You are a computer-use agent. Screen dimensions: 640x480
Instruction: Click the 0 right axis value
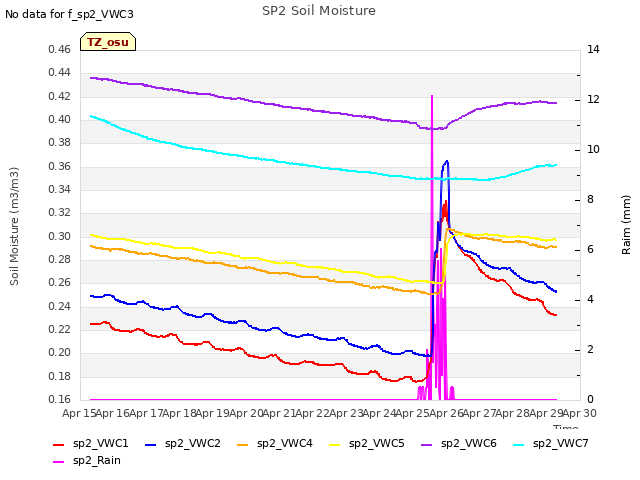tap(591, 399)
